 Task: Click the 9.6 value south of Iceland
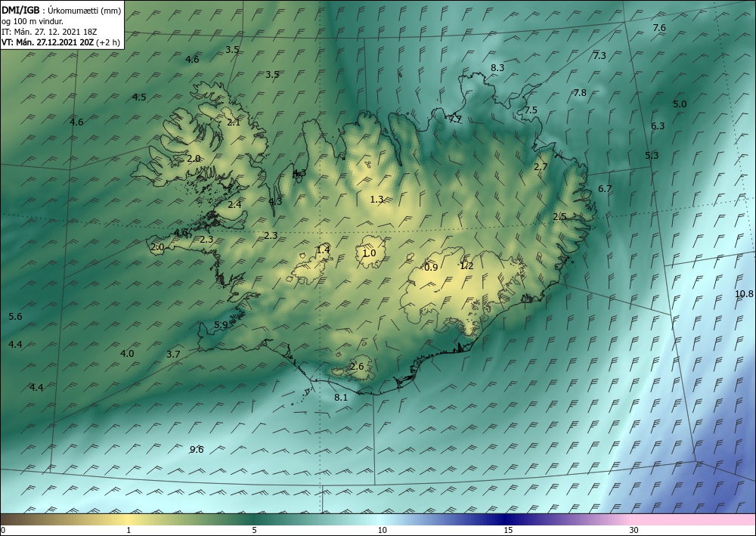click(197, 450)
